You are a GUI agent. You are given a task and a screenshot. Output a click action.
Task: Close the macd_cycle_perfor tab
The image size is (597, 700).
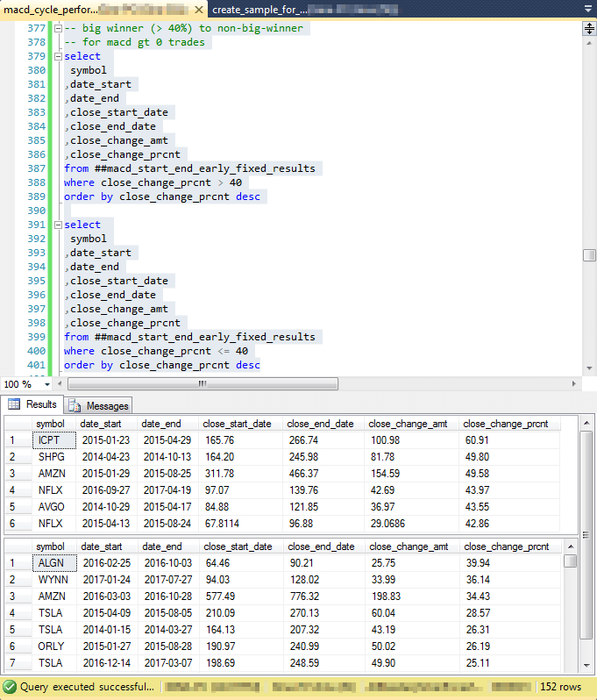click(199, 10)
